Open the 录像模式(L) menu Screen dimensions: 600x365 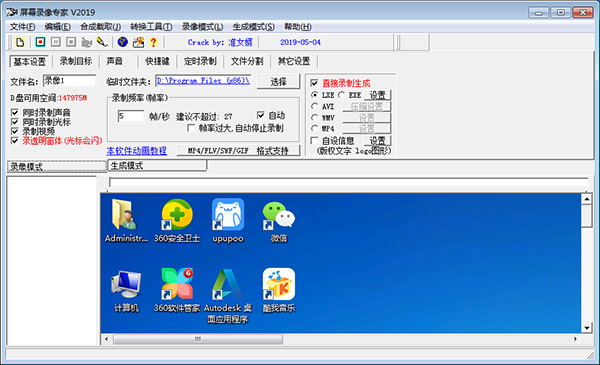click(202, 27)
